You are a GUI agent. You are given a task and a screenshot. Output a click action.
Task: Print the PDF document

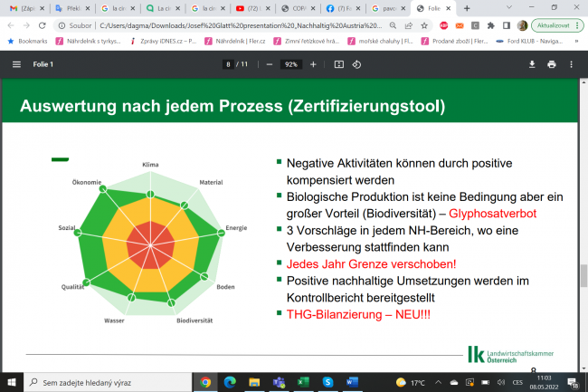[551, 64]
